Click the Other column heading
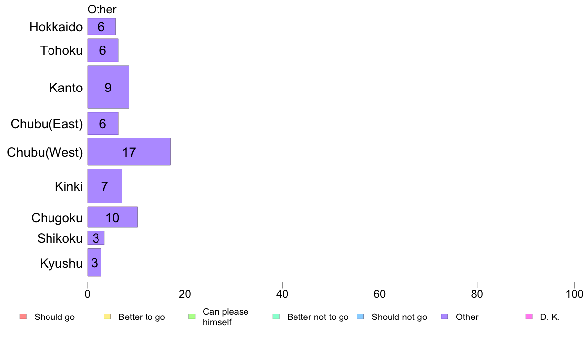 [102, 9]
